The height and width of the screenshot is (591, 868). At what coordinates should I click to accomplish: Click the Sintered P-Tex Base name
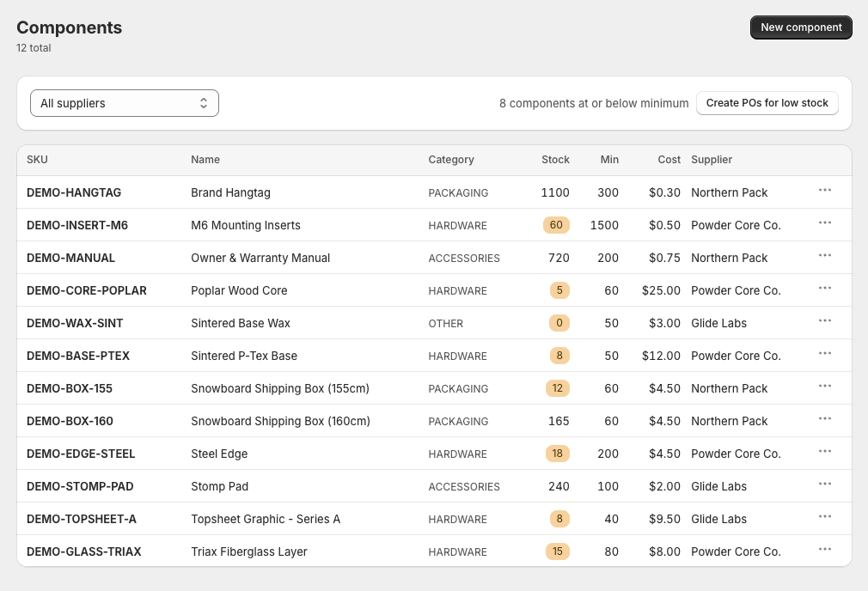click(244, 356)
